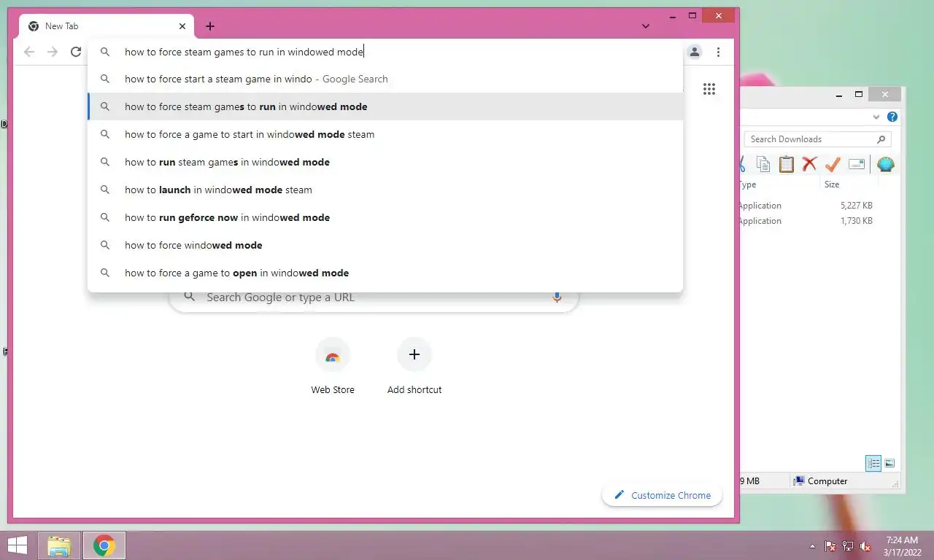Reload the page in Chrome
Viewport: 934px width, 560px height.
pos(76,52)
